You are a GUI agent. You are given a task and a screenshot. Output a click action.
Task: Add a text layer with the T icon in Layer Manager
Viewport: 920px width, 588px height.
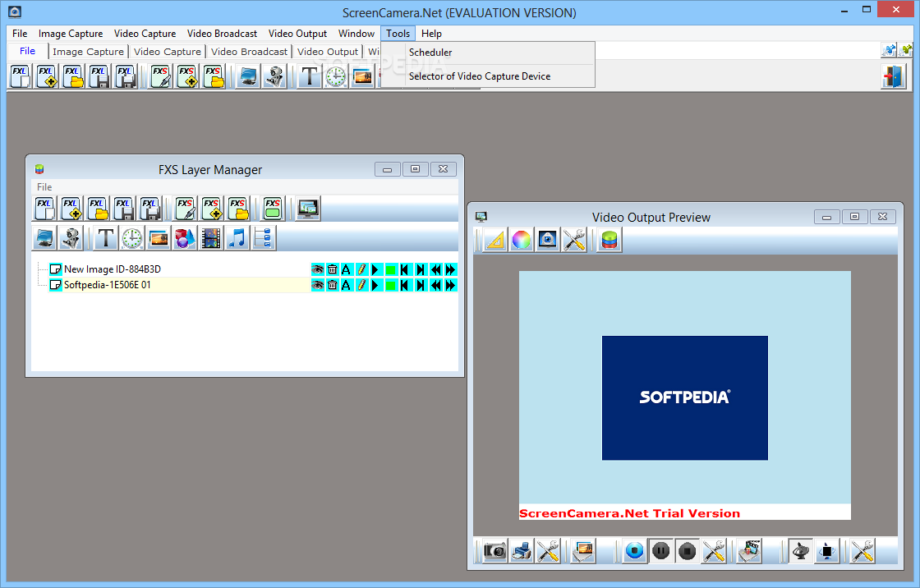click(x=106, y=238)
